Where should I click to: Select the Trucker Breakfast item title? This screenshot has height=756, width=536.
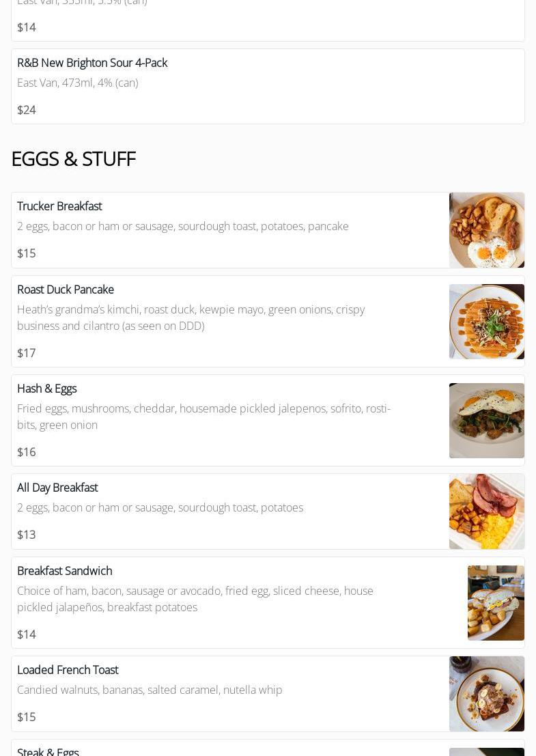pyautogui.click(x=59, y=206)
